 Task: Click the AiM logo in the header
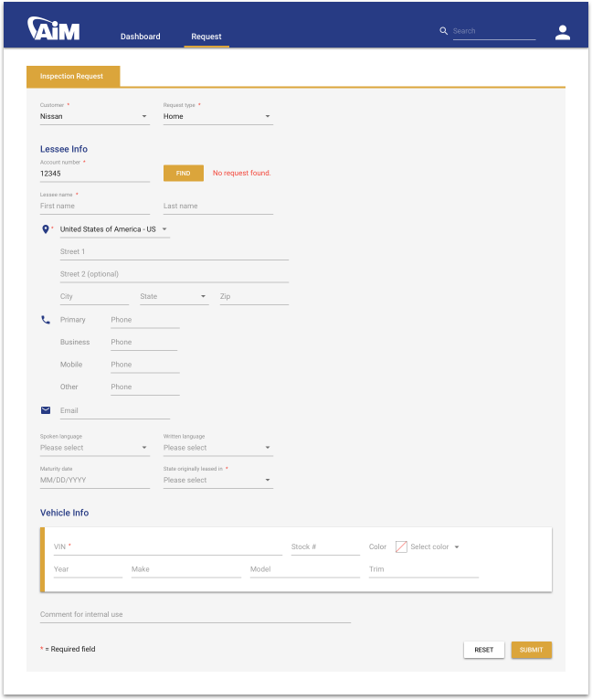point(54,29)
